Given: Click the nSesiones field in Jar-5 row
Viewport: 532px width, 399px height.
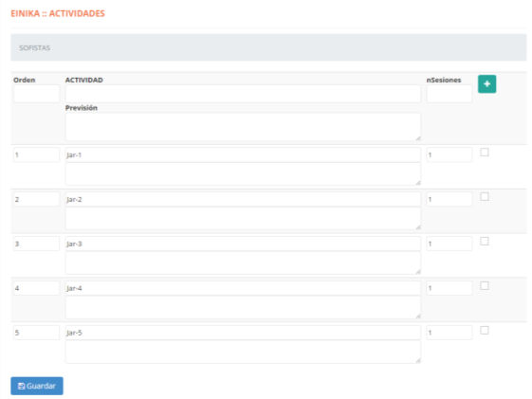Looking at the screenshot, I should (x=449, y=333).
